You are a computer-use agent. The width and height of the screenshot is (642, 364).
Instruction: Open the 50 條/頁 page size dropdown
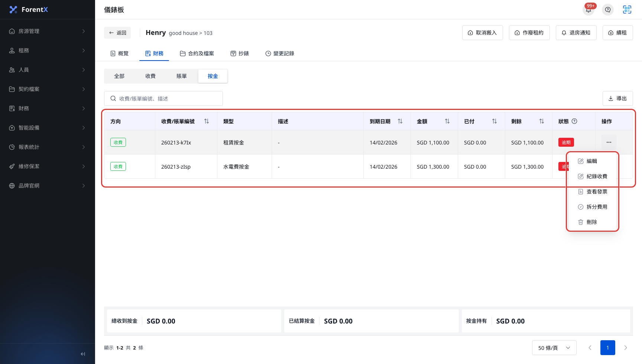click(x=554, y=348)
